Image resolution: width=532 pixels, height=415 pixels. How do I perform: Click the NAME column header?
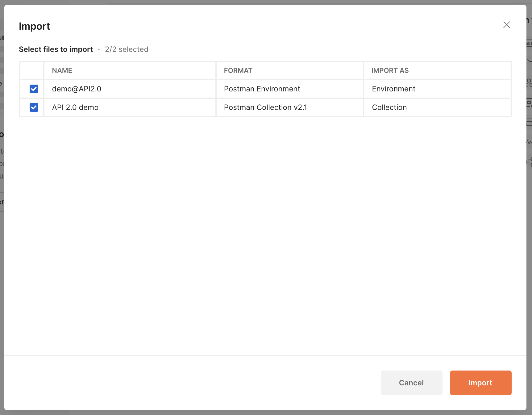click(62, 70)
